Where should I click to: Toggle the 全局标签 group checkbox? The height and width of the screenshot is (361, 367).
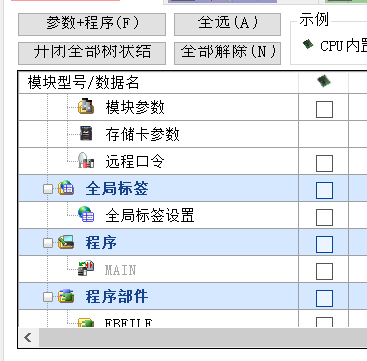(324, 190)
